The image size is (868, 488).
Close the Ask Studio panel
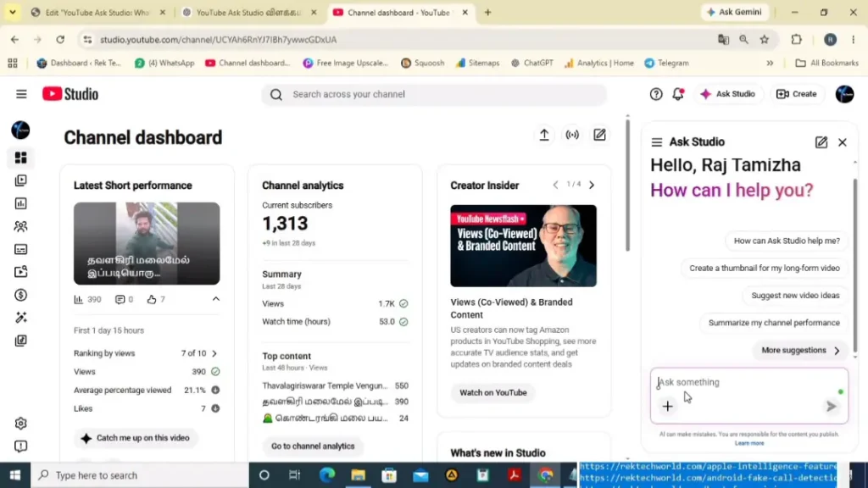click(843, 142)
